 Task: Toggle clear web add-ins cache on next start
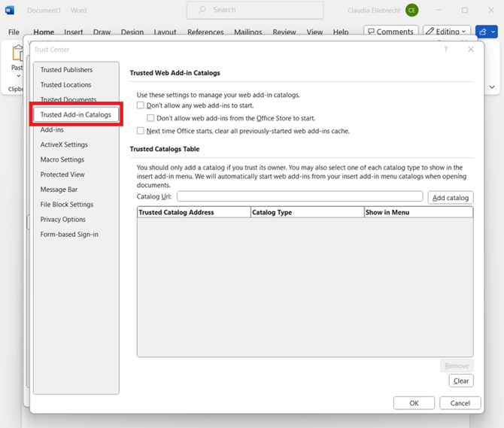[141, 131]
